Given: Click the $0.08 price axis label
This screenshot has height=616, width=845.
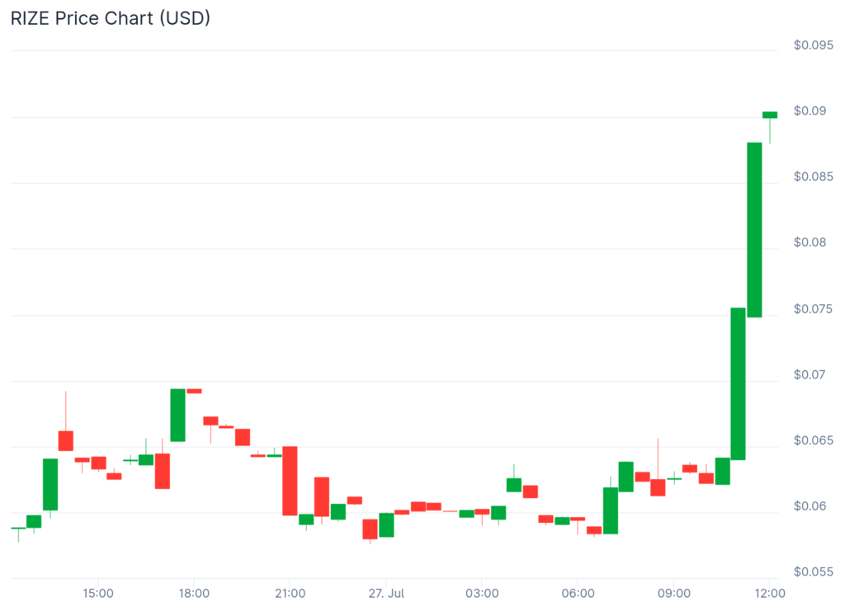Looking at the screenshot, I should pos(810,242).
